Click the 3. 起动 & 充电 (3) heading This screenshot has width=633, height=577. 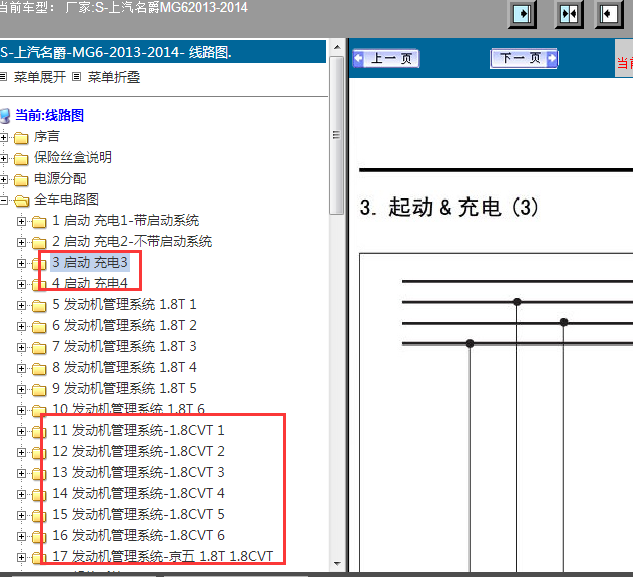tap(449, 207)
